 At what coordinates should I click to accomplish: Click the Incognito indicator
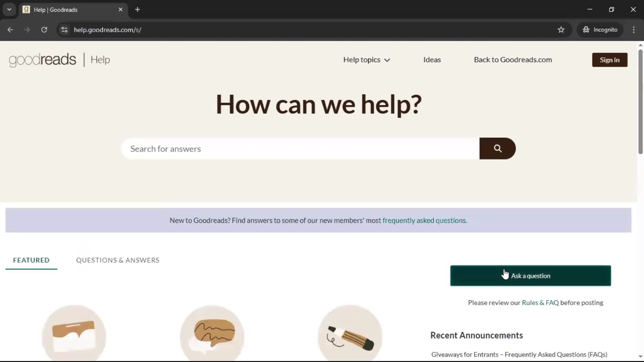click(x=600, y=30)
